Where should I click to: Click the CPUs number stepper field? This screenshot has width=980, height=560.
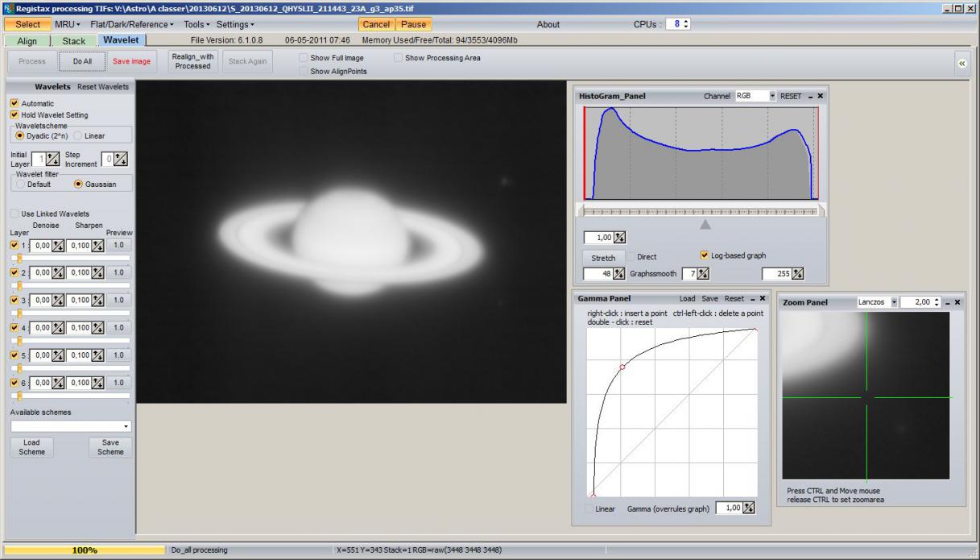(680, 25)
